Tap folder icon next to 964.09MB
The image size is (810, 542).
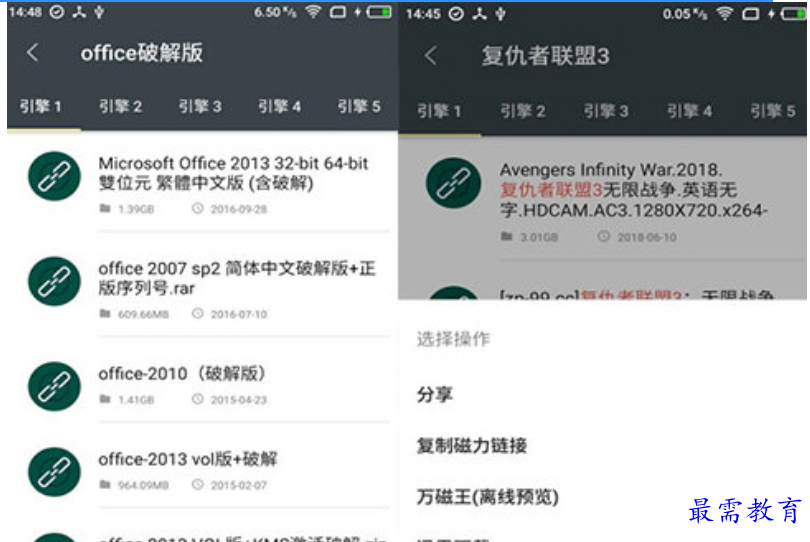[105, 485]
